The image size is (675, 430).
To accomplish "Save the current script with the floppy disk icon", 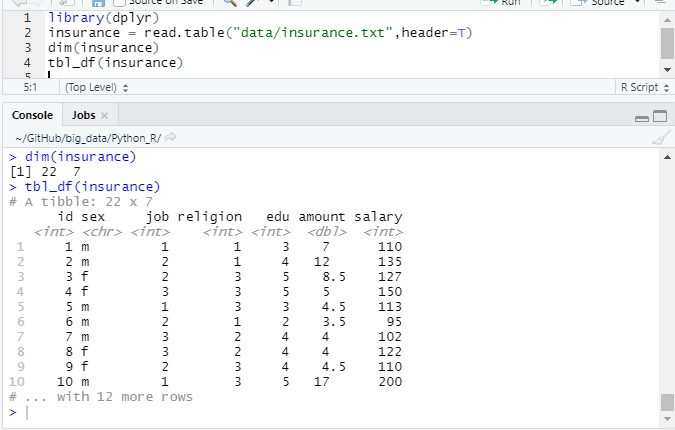I will click(x=98, y=3).
